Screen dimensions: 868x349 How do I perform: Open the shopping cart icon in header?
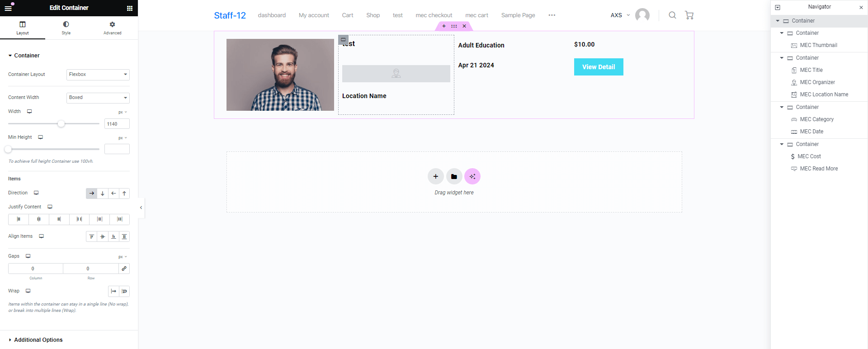pyautogui.click(x=689, y=15)
